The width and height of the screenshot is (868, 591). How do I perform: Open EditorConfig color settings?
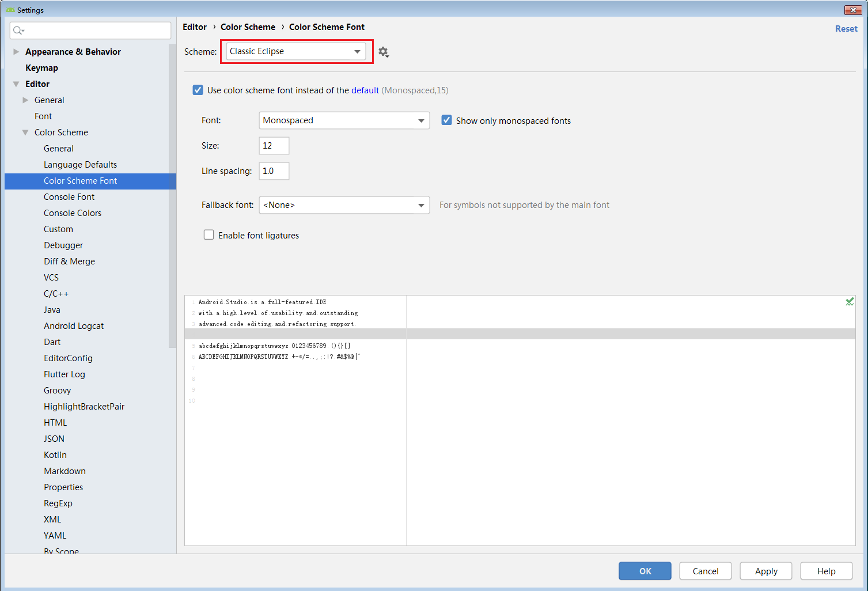tap(68, 358)
